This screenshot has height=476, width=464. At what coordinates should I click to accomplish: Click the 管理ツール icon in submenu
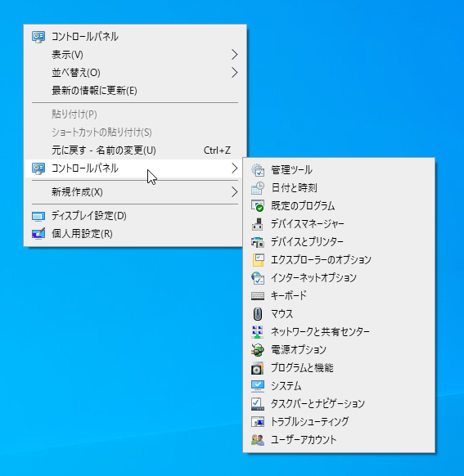(258, 170)
